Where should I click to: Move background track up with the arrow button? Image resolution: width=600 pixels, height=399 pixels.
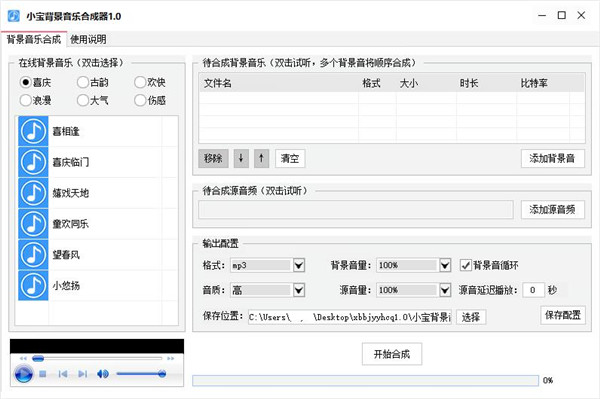261,158
